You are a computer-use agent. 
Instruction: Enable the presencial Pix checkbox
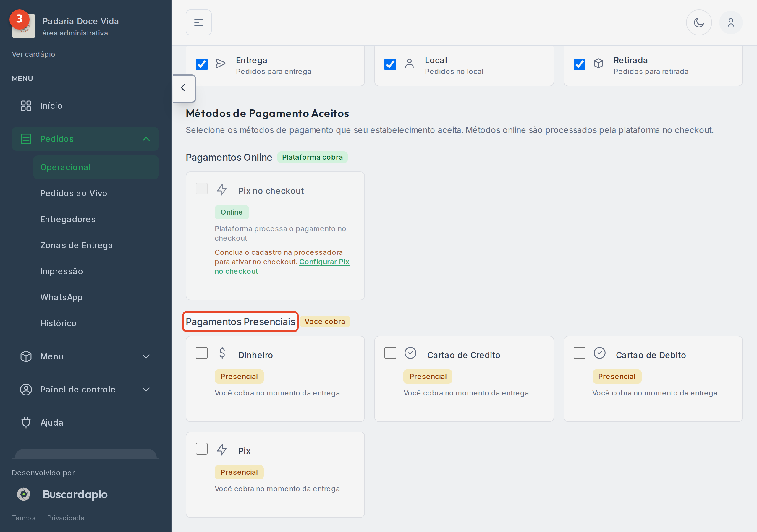[x=201, y=449]
